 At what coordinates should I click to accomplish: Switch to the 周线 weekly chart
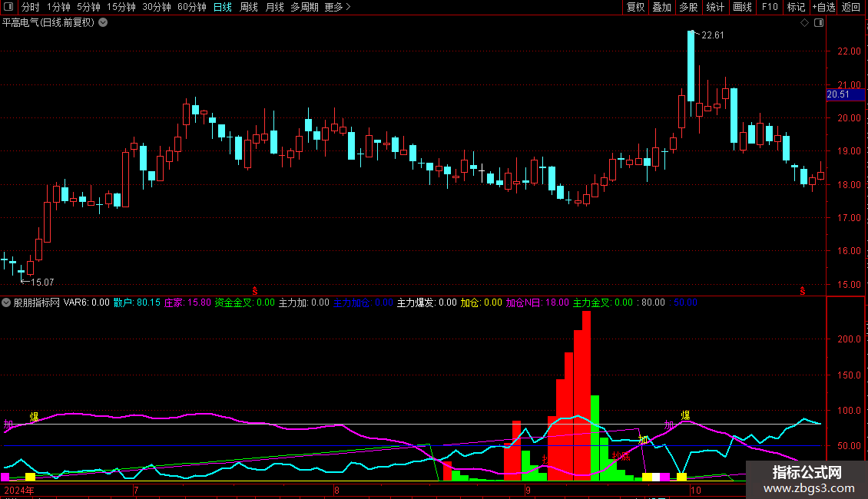[x=249, y=7]
